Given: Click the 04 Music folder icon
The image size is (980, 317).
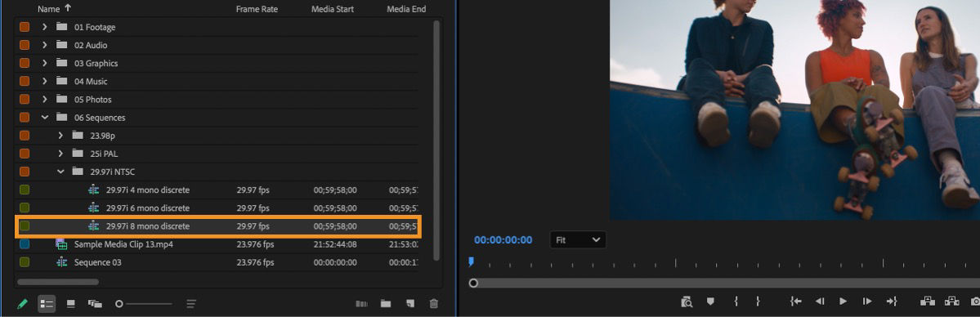Looking at the screenshot, I should coord(61,81).
